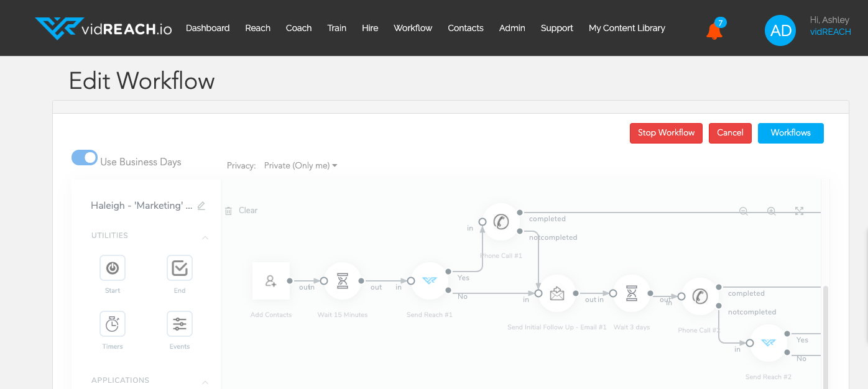Expand the canvas to fullscreen view
The width and height of the screenshot is (868, 389).
coord(799,211)
